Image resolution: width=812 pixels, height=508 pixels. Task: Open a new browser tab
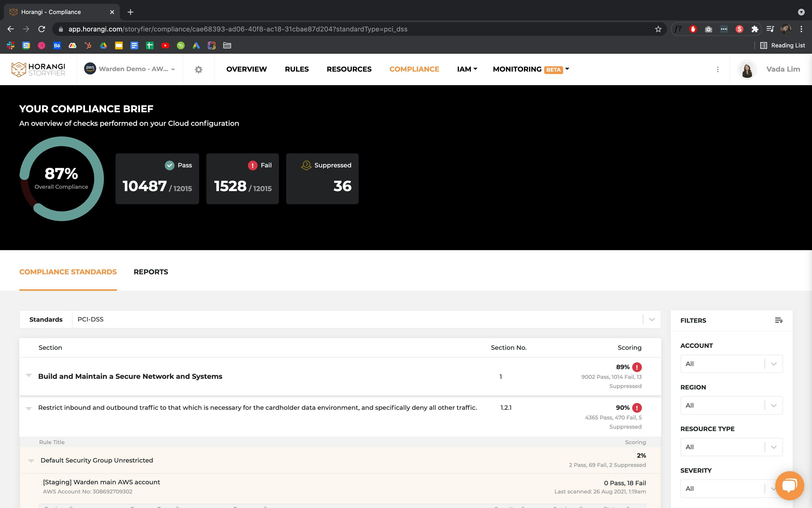[130, 12]
